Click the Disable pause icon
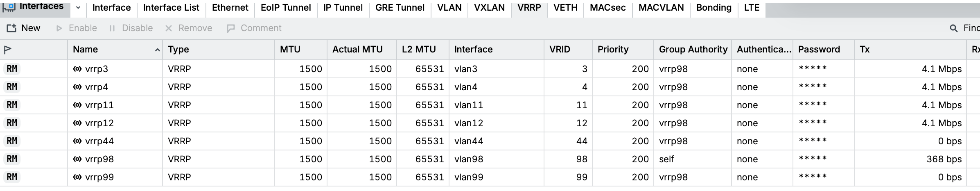This screenshot has width=980, height=191. [112, 28]
